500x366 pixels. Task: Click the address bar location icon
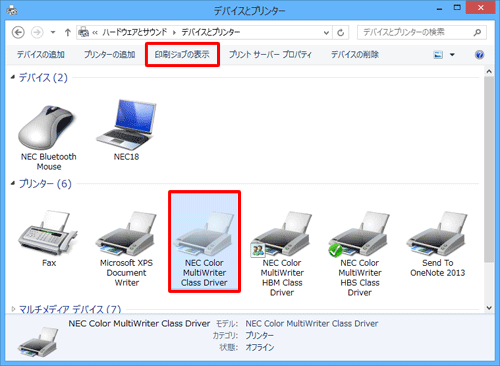click(83, 32)
